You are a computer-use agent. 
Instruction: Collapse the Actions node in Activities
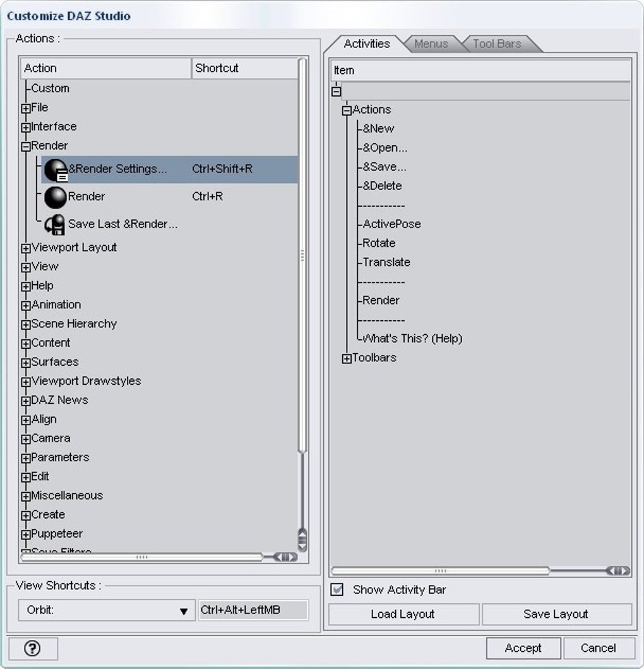tap(347, 111)
